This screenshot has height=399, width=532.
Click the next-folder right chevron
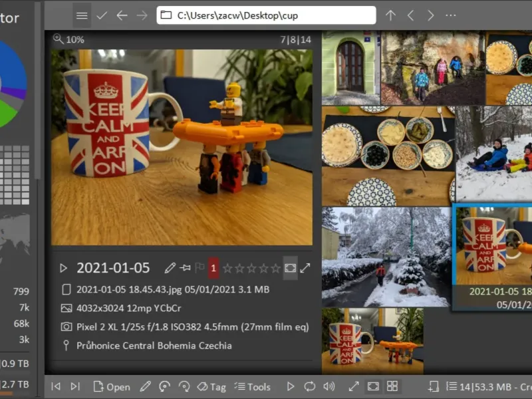click(x=430, y=15)
